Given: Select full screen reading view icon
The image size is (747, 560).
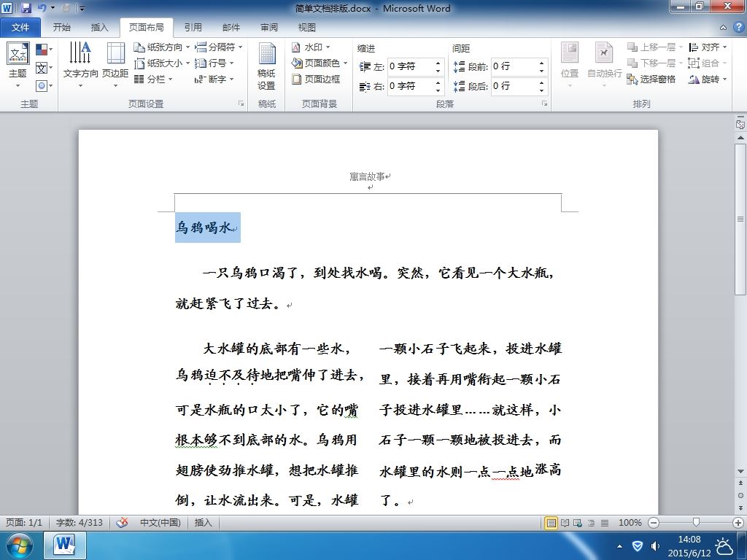Looking at the screenshot, I should 565,523.
